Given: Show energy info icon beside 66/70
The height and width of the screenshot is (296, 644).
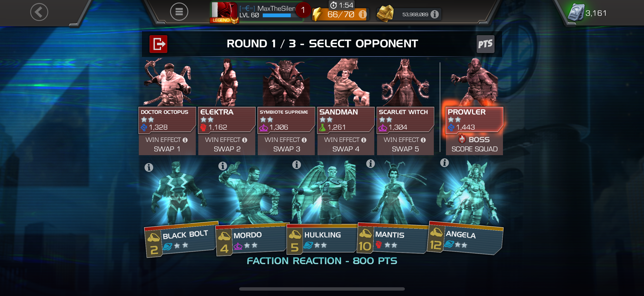Looking at the screenshot, I should coord(362,14).
